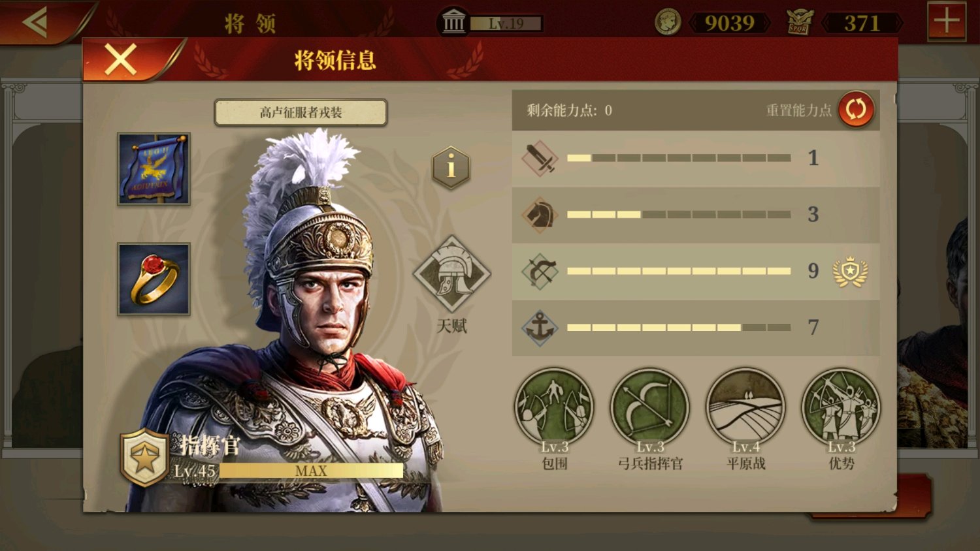980x551 pixels.
Task: Click the 指挥官 rank shield badge
Action: pos(144,458)
